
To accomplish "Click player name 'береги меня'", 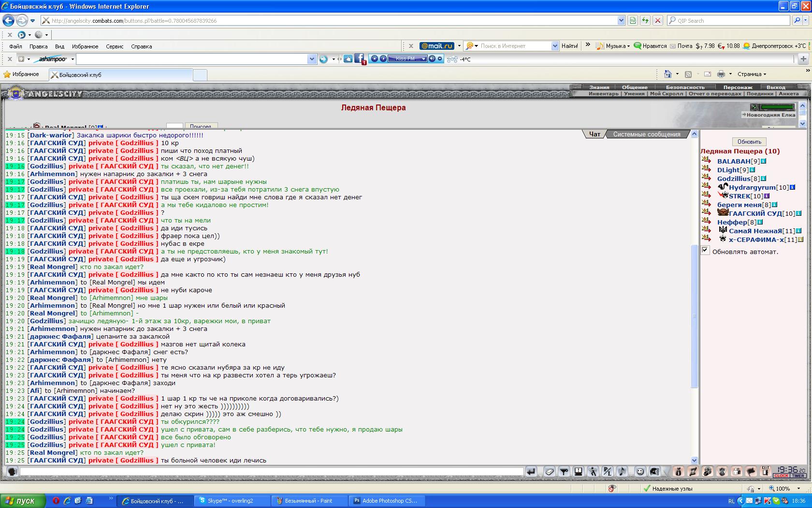I will click(739, 205).
